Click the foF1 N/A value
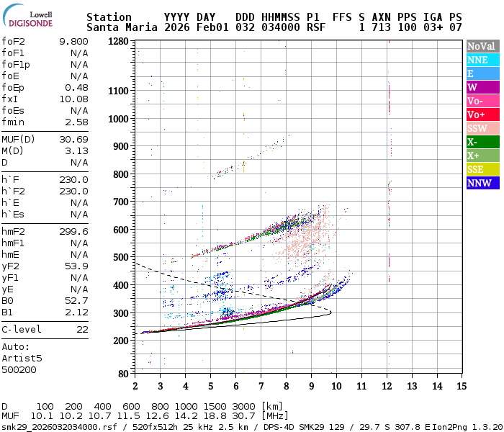Viewport: 504px width, 432px height. tap(79, 53)
